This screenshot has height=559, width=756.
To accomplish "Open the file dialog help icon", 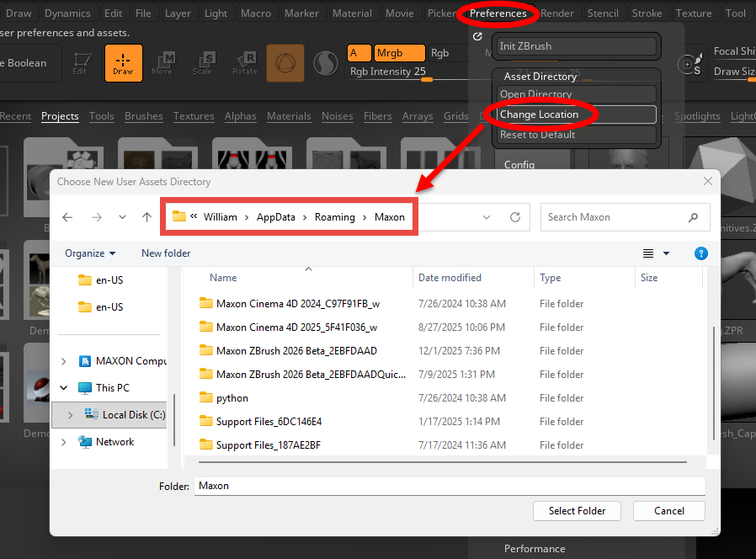I will coord(700,253).
